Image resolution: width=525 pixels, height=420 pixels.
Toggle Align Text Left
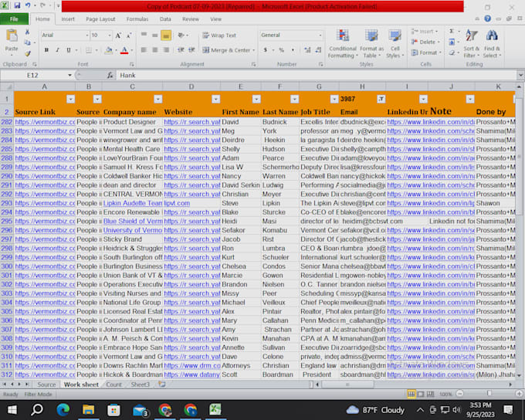click(144, 50)
